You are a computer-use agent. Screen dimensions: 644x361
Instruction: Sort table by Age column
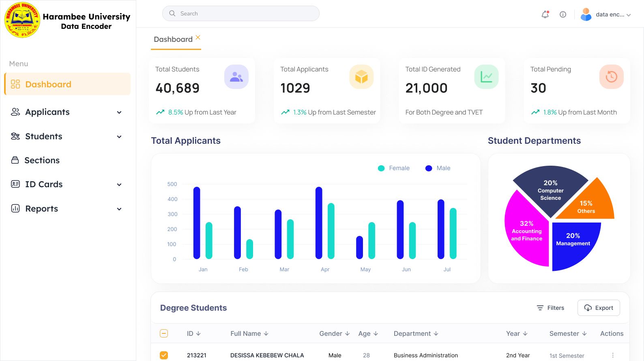point(368,333)
